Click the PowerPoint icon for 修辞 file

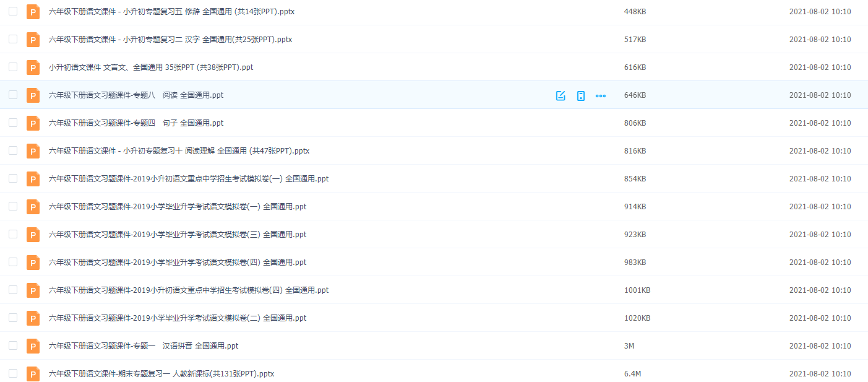33,11
